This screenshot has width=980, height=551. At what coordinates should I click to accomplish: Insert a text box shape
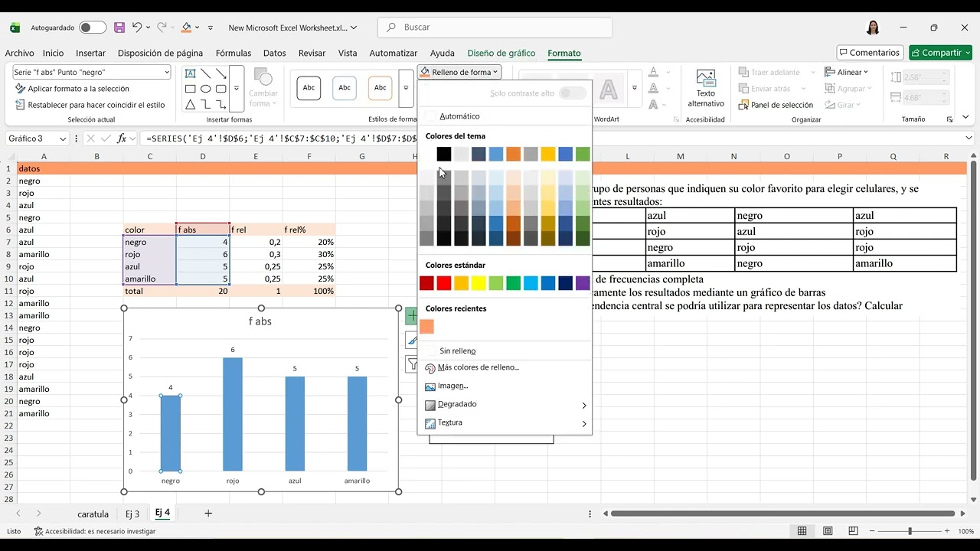pyautogui.click(x=190, y=73)
